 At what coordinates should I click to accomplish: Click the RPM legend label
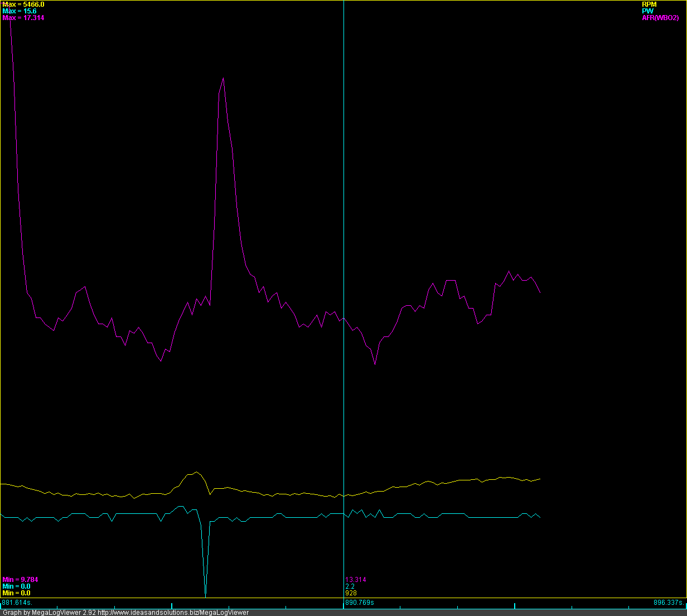click(649, 4)
